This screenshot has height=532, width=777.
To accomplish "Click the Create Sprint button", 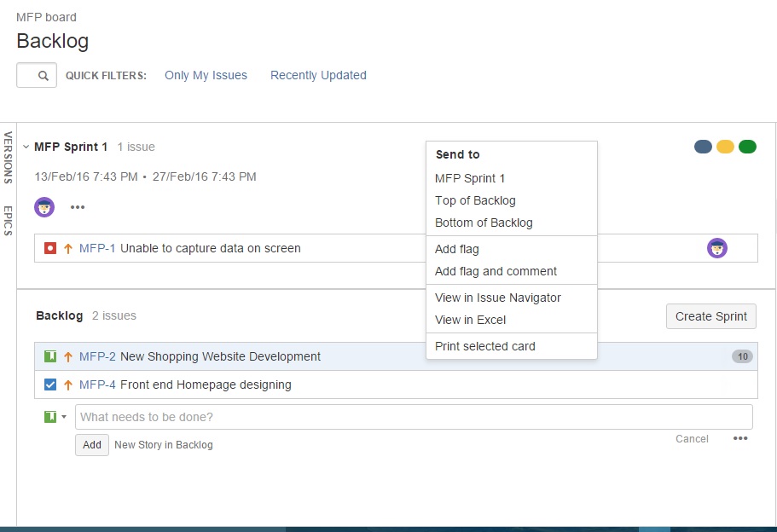I will click(x=711, y=316).
